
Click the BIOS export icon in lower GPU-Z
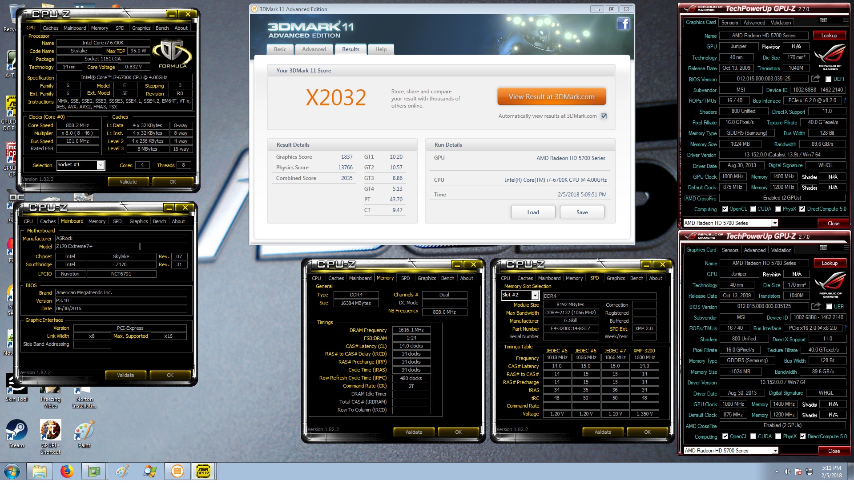click(x=816, y=306)
